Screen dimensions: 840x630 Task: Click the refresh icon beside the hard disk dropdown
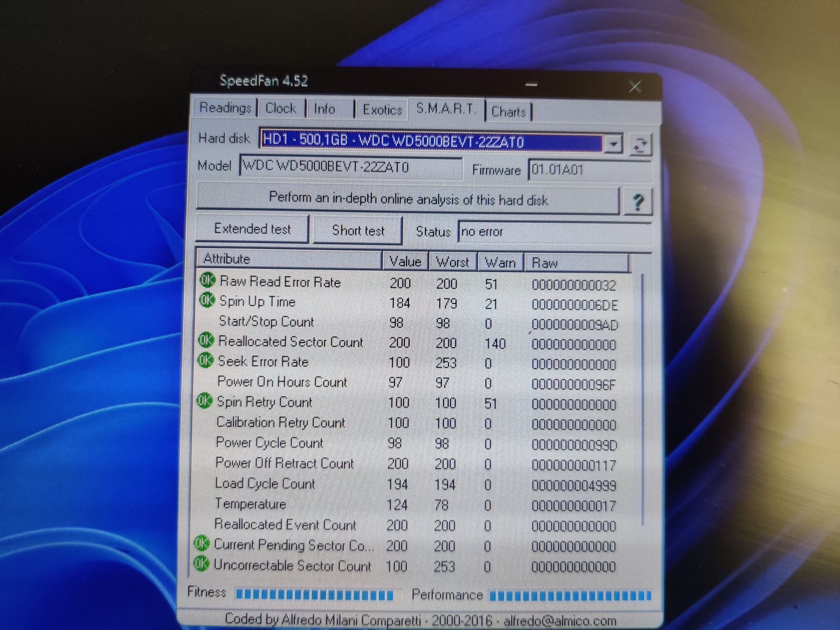640,145
